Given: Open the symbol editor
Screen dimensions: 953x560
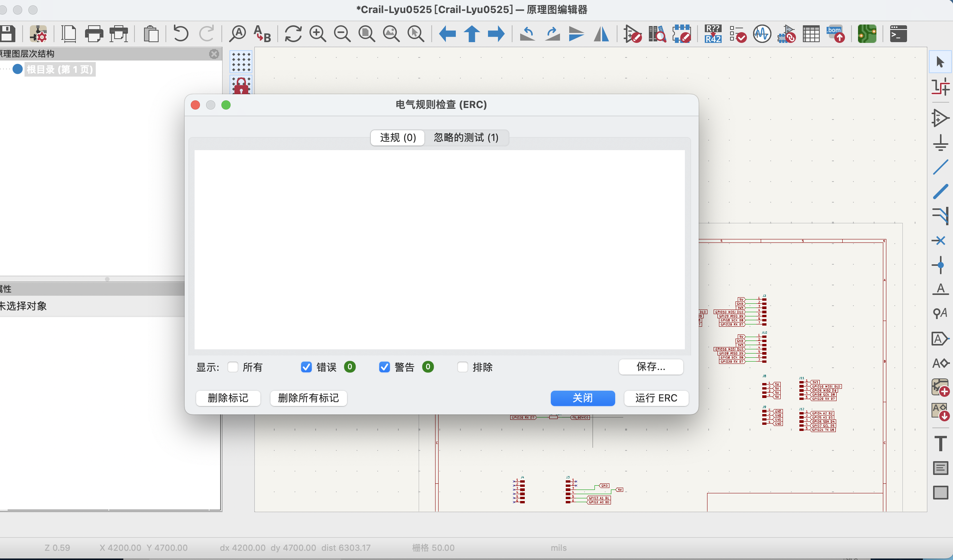Looking at the screenshot, I should 632,34.
